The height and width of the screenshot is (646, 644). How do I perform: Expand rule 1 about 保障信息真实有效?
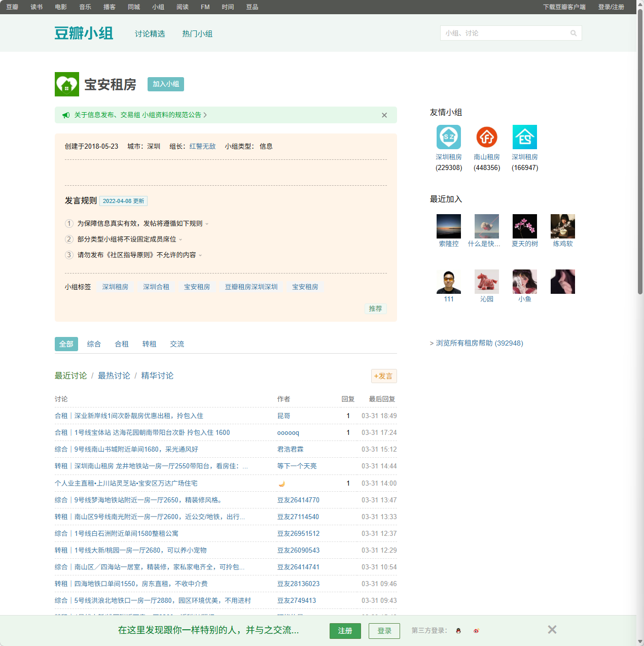point(207,224)
